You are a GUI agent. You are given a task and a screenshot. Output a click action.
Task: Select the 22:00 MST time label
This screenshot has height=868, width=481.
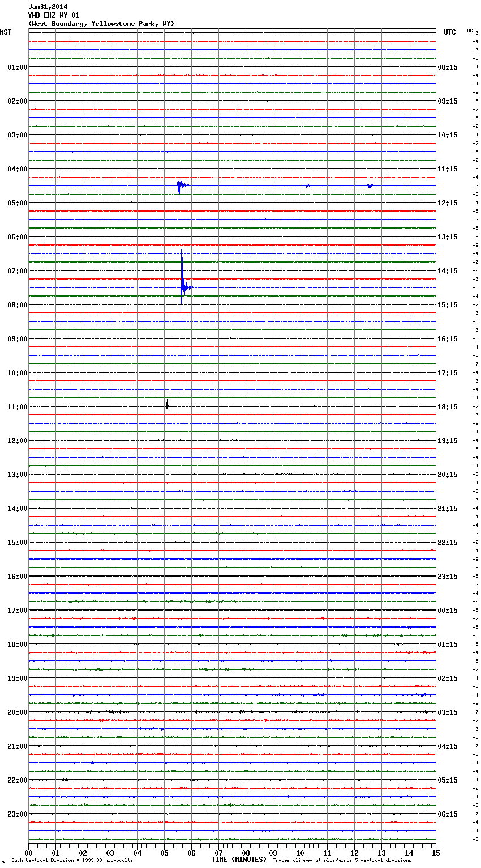coord(17,780)
